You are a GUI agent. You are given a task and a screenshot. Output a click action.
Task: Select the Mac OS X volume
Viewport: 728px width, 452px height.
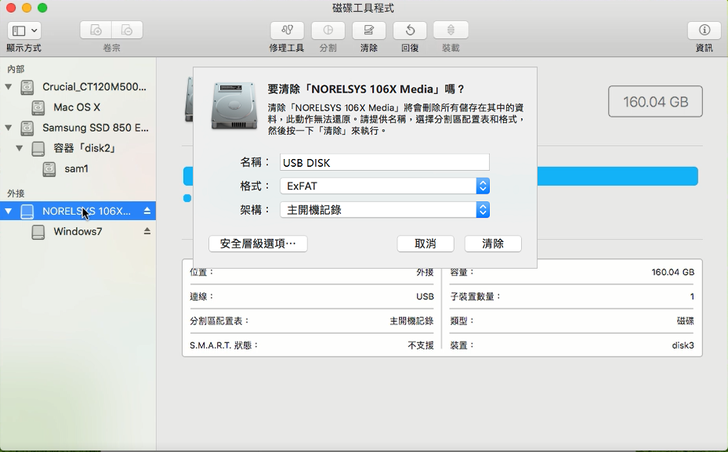click(76, 107)
